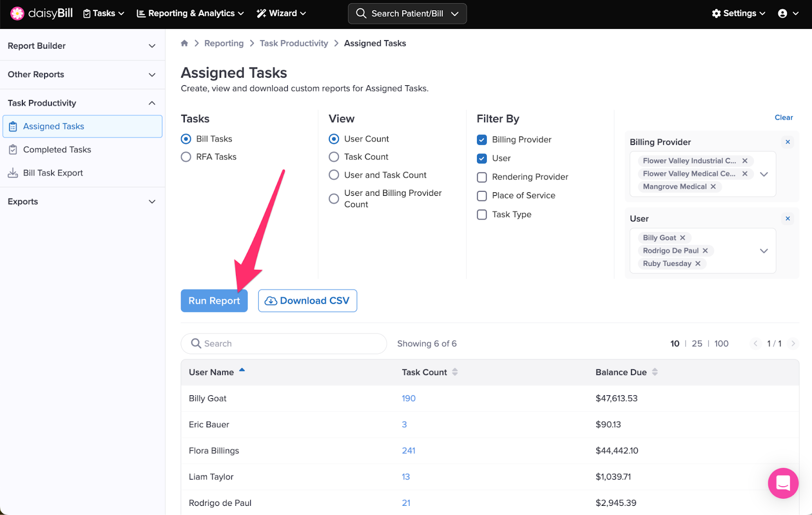Click the home breadcrumb icon
812x515 pixels.
tap(185, 43)
